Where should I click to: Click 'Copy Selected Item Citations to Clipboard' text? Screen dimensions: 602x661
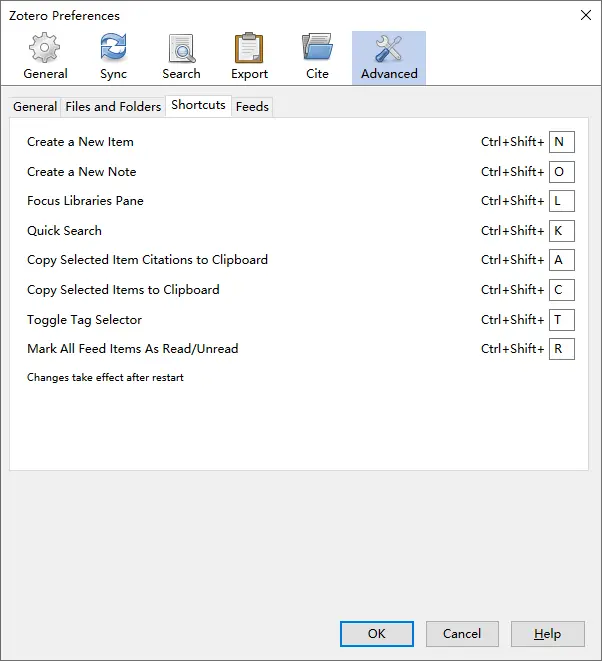[x=147, y=260]
